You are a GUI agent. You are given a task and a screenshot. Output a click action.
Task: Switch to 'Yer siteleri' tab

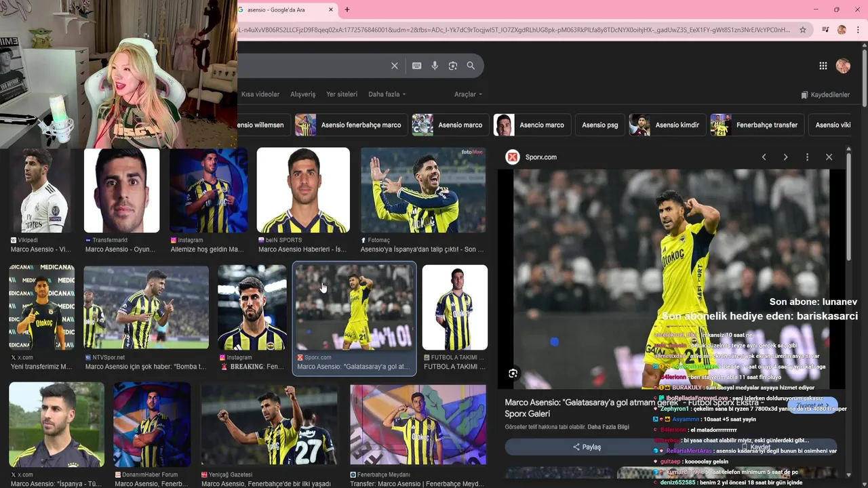point(342,94)
